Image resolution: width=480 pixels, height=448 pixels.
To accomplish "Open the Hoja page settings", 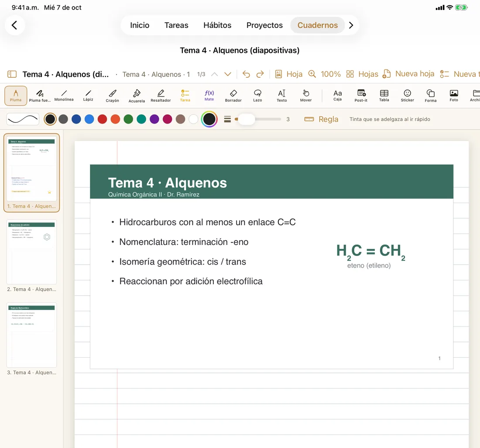I will 289,74.
